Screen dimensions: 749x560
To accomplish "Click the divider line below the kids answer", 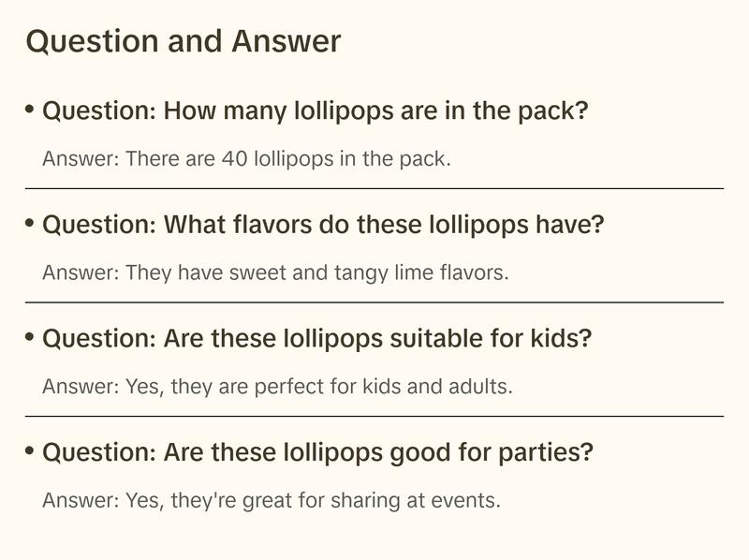I will tap(374, 416).
